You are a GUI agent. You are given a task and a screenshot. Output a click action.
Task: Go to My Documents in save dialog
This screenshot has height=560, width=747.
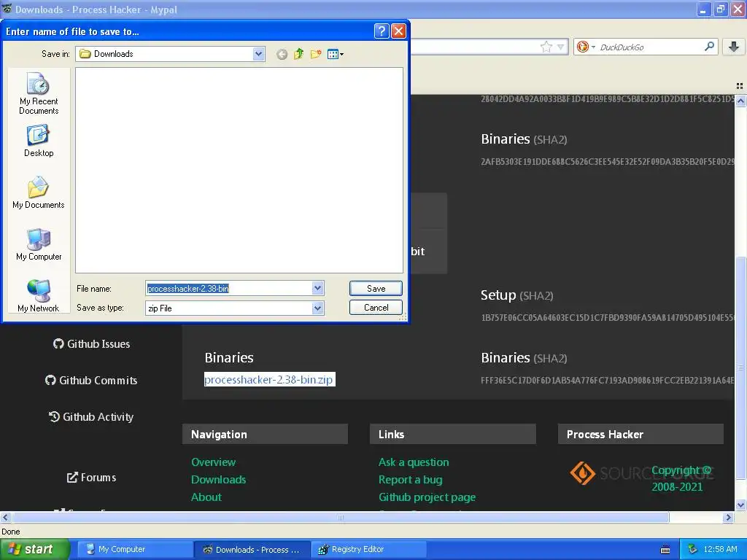[39, 192]
